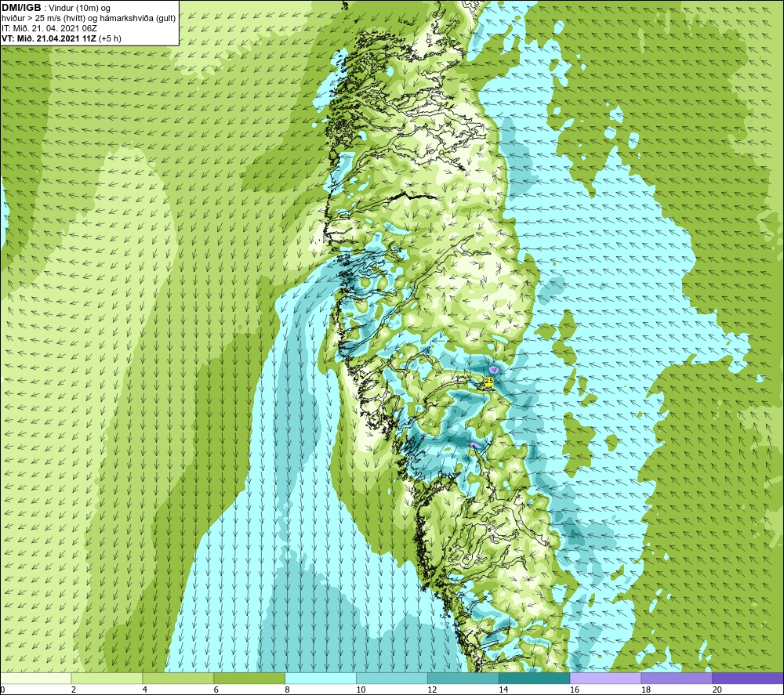Click the legend tick label 0

click(2, 690)
